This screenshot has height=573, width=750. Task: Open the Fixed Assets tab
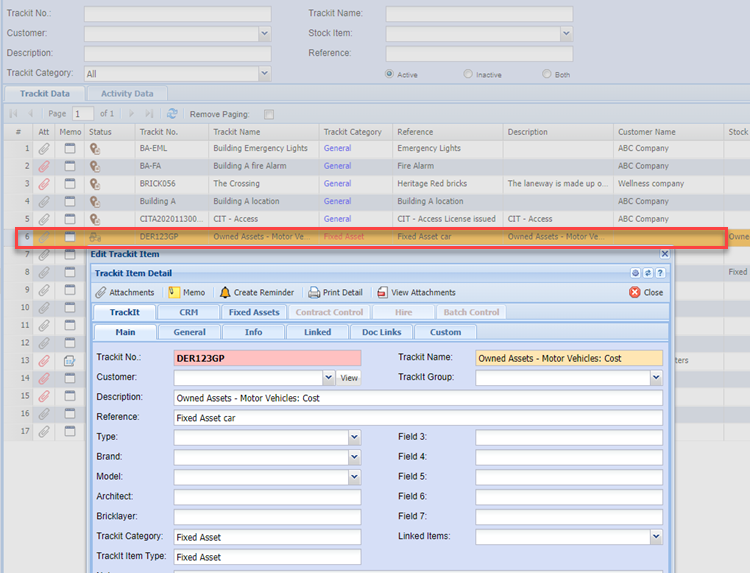click(x=254, y=312)
